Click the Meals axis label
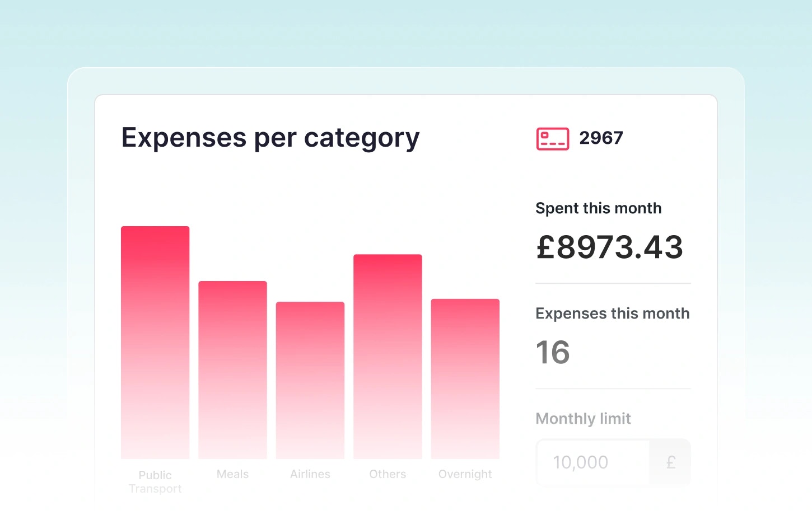812x515 pixels. coord(232,474)
